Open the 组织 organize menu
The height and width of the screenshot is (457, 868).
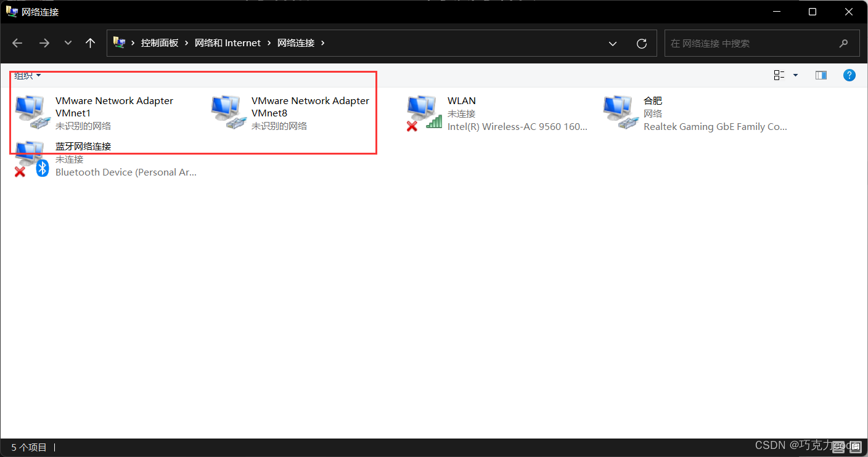point(28,75)
